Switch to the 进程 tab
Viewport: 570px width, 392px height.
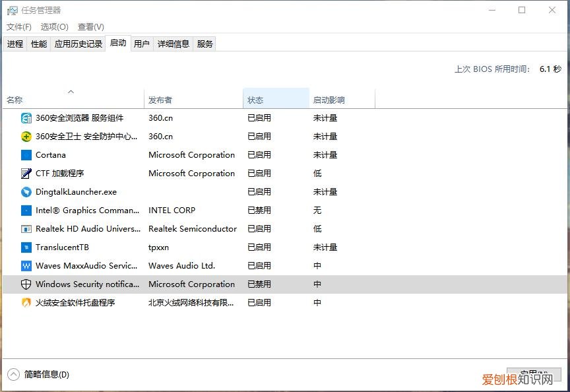click(15, 44)
